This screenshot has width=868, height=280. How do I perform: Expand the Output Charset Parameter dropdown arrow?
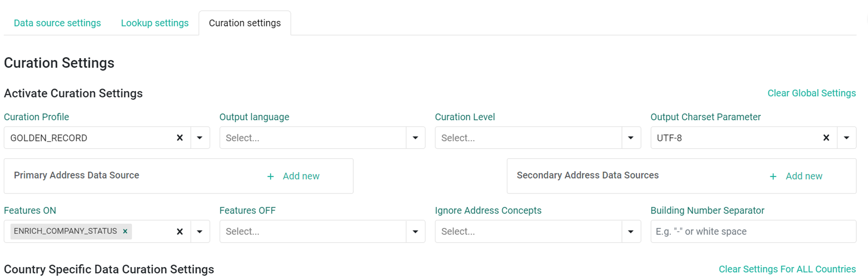tap(846, 138)
